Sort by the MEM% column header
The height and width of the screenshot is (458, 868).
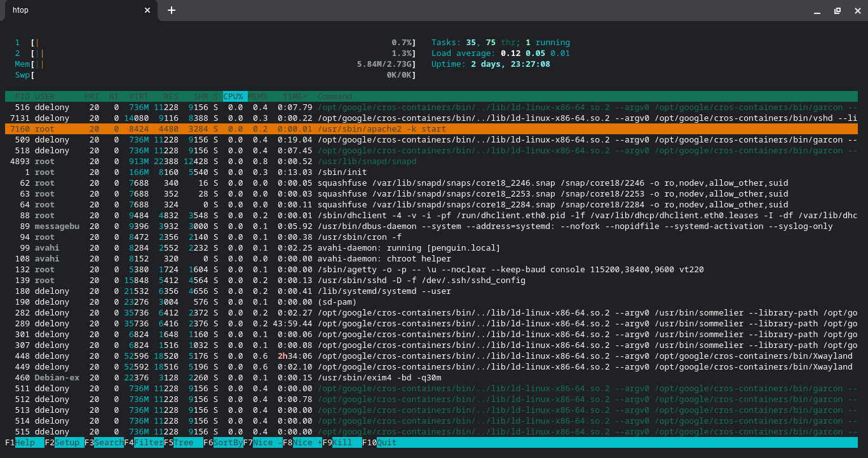click(x=258, y=97)
